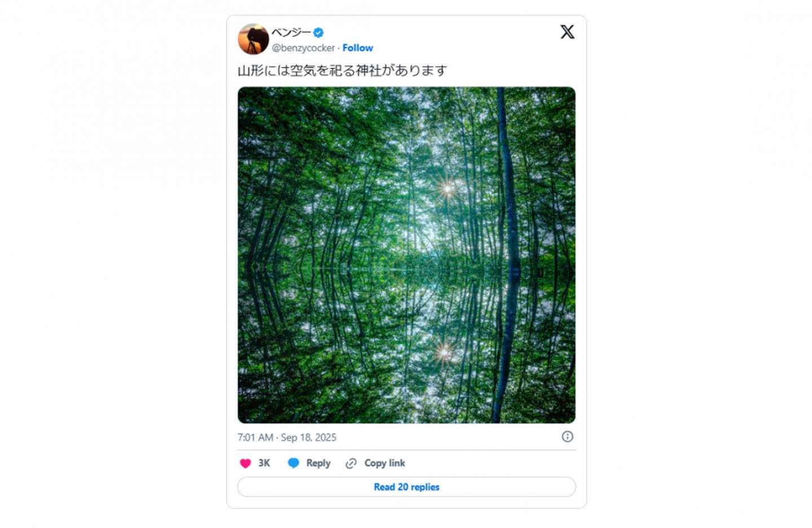Click the Sep 18, 2025 date

click(308, 438)
